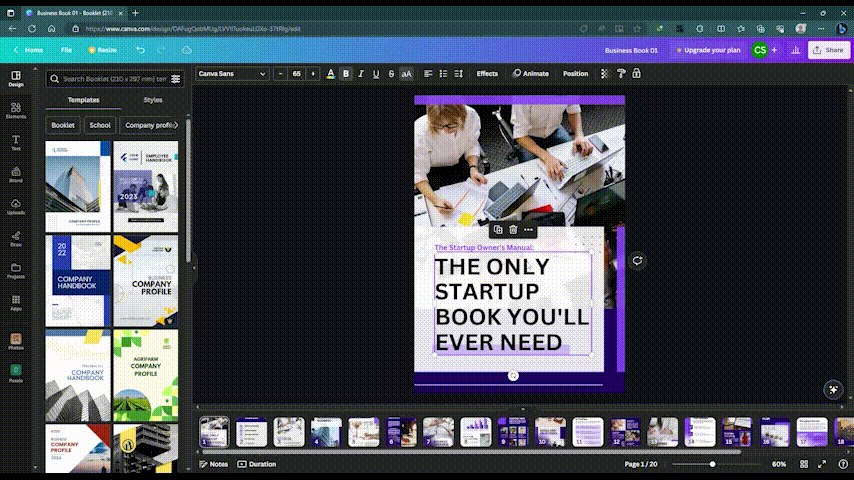Click the comment refresh icon beside page
Image resolution: width=854 pixels, height=480 pixels.
(637, 261)
